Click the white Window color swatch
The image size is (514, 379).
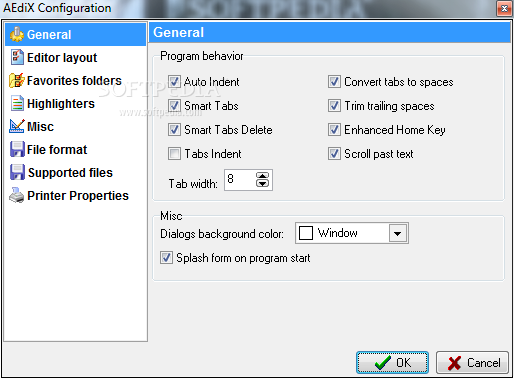pyautogui.click(x=306, y=233)
